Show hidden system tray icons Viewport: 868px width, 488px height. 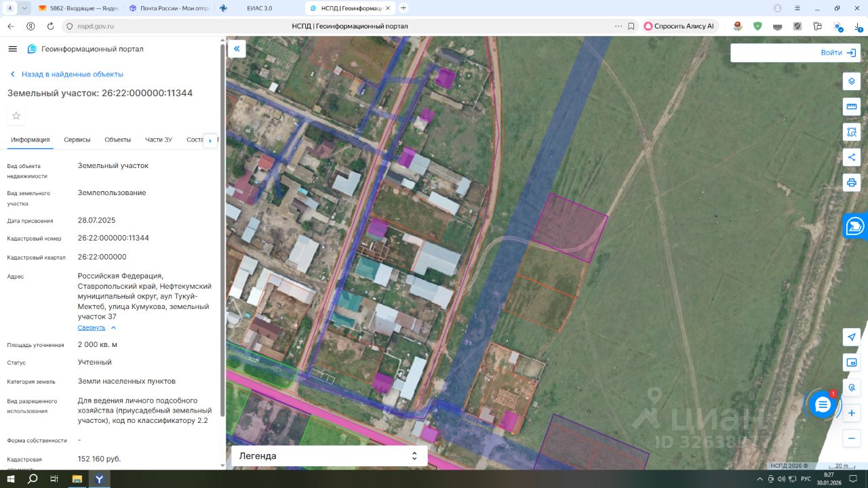762,479
